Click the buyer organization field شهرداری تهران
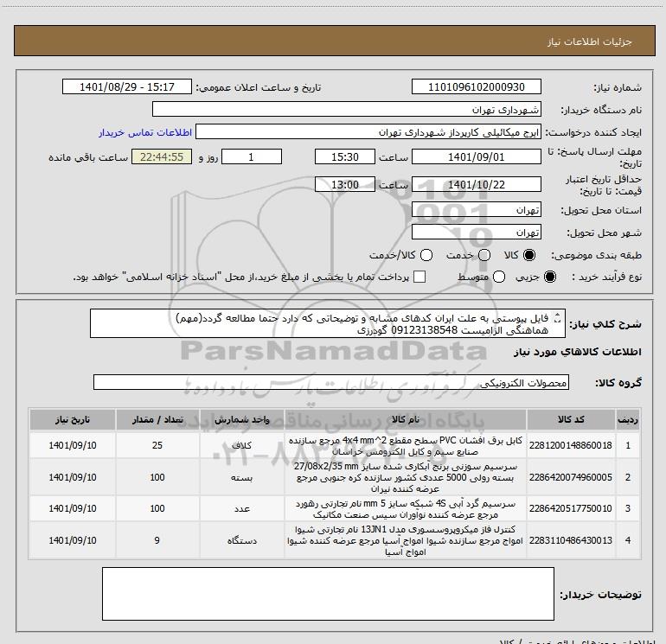This screenshot has height=644, width=666. pos(347,110)
